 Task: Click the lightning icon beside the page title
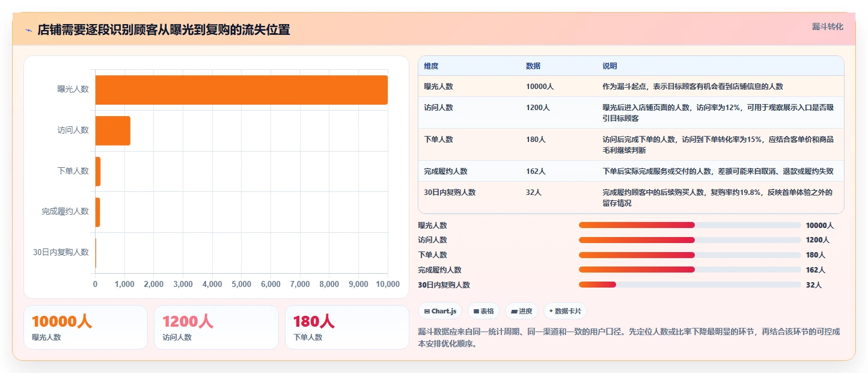point(28,30)
